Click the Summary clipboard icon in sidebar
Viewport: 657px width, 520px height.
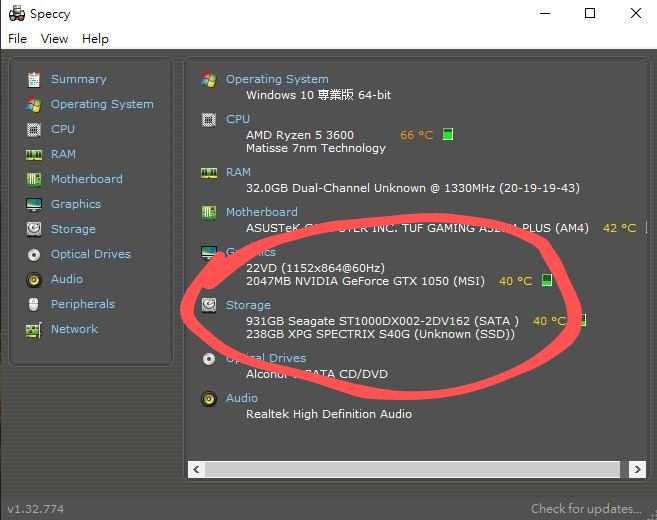34,79
